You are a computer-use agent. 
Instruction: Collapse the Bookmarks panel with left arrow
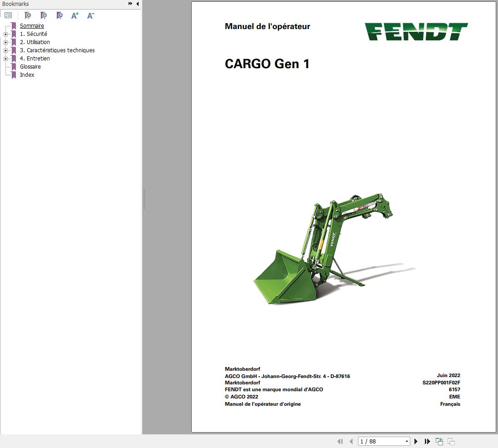coord(138,4)
